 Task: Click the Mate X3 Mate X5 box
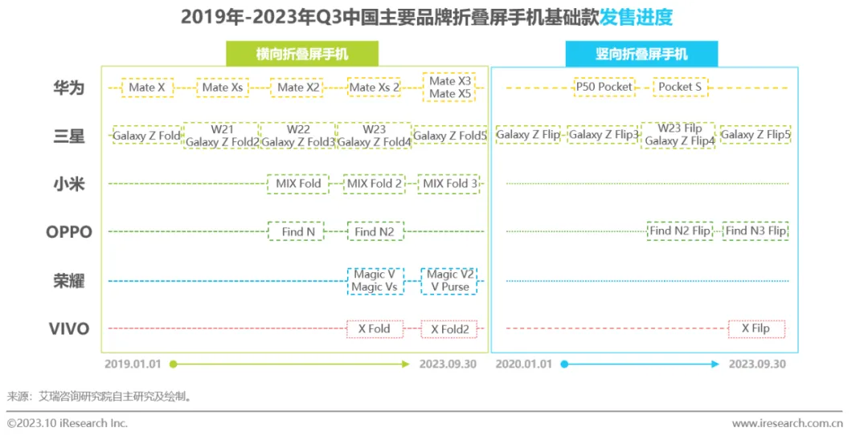[x=450, y=88]
